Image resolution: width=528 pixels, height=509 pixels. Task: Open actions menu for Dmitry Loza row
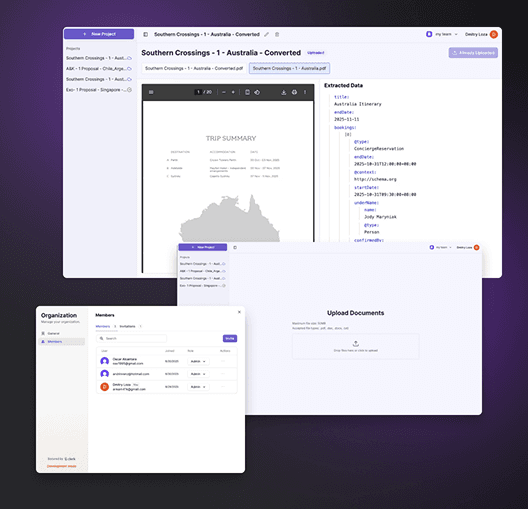coord(223,386)
